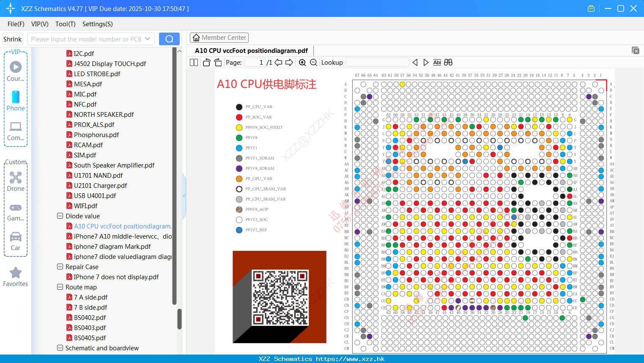
Task: Open I2C.pdf in the tree
Action: pos(84,53)
